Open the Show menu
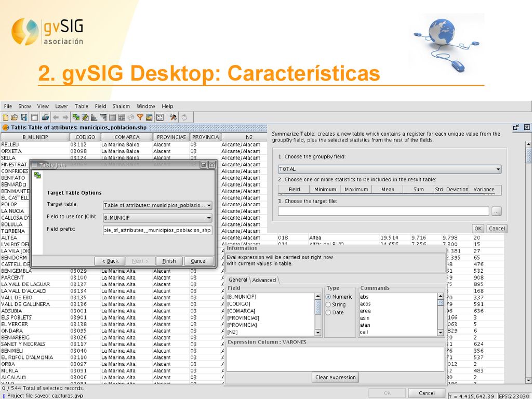The width and height of the screenshot is (532, 399). (x=24, y=106)
